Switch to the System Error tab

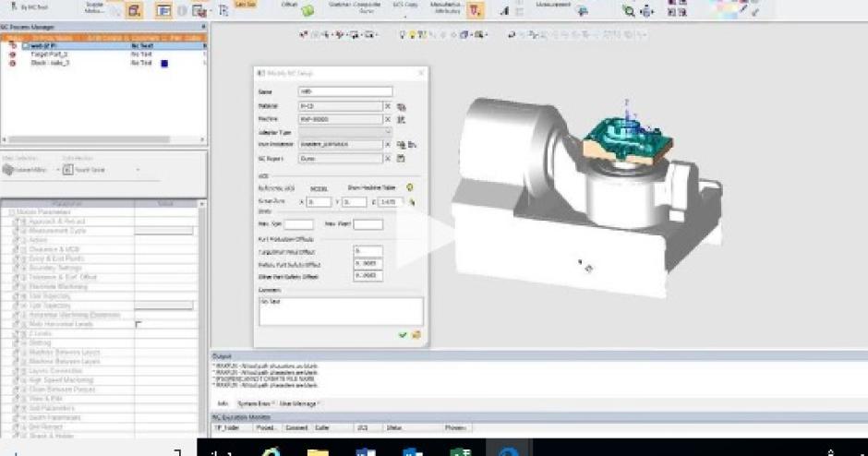coord(255,403)
